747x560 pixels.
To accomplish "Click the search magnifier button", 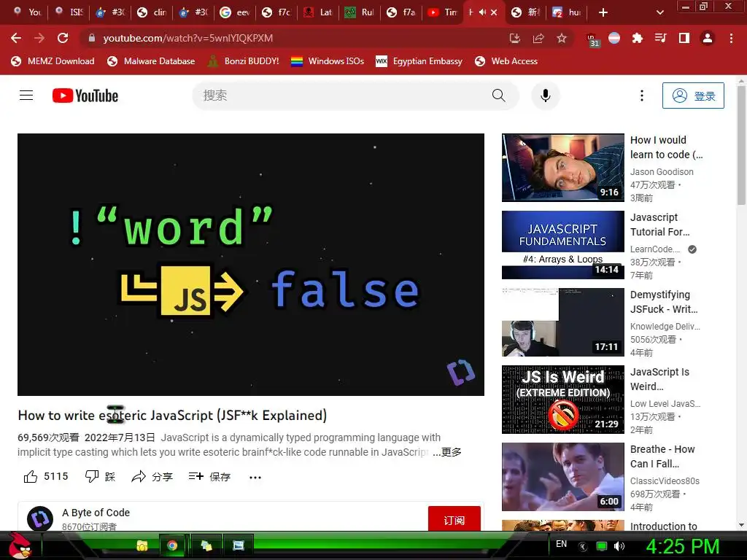I will [x=498, y=96].
